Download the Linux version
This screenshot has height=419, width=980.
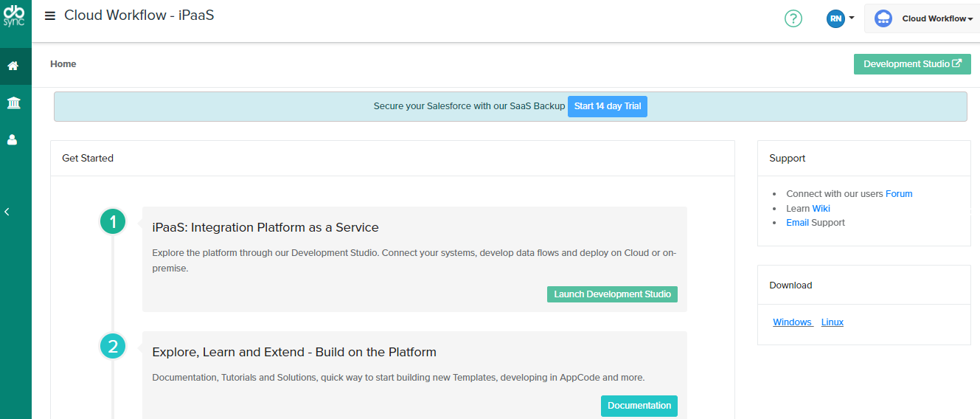pos(832,322)
